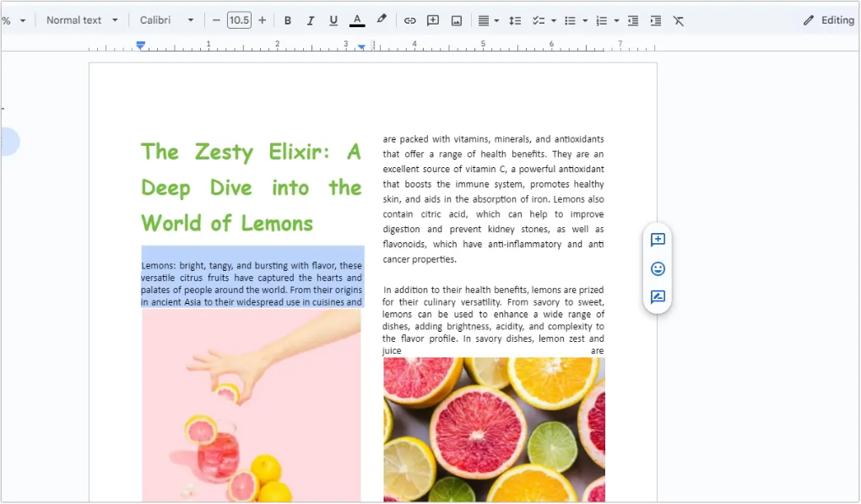Open the line spacing icon
The image size is (861, 504).
tap(516, 19)
